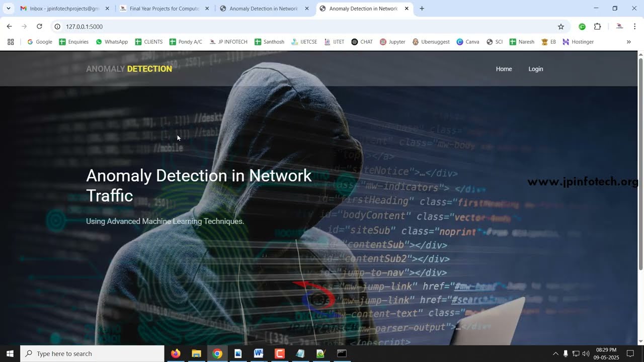The width and height of the screenshot is (644, 362).
Task: Expand the tab search dropdown
Action: pyautogui.click(x=8, y=9)
